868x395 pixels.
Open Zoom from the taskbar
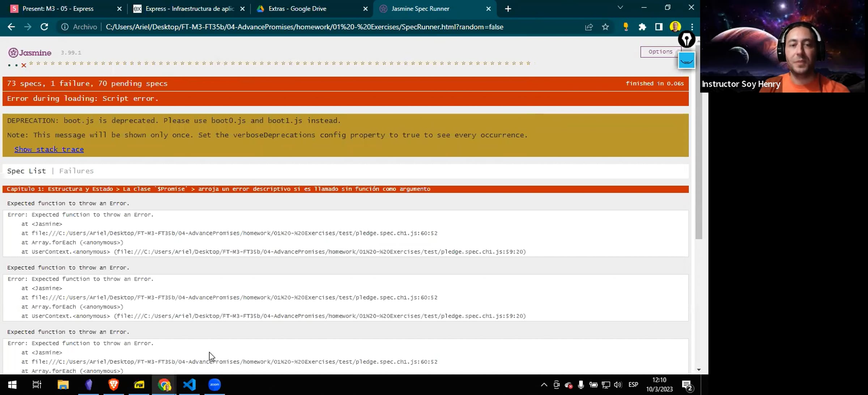(214, 385)
